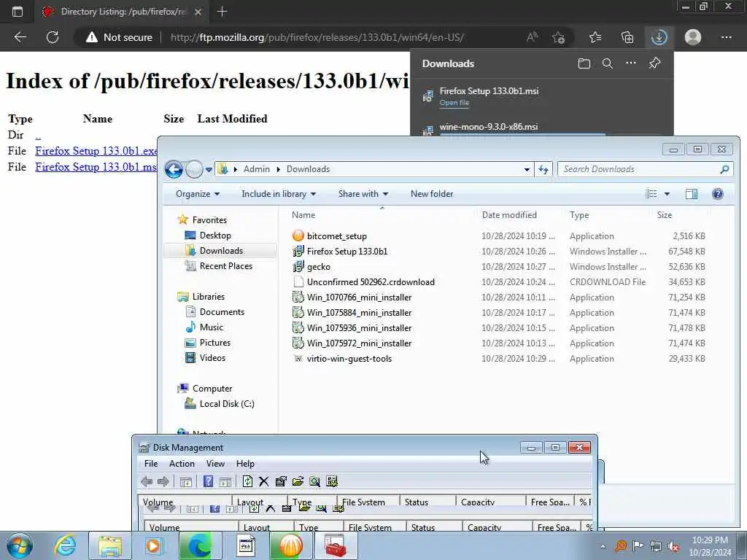Click Edge address bar URL
This screenshot has width=747, height=560.
317,37
